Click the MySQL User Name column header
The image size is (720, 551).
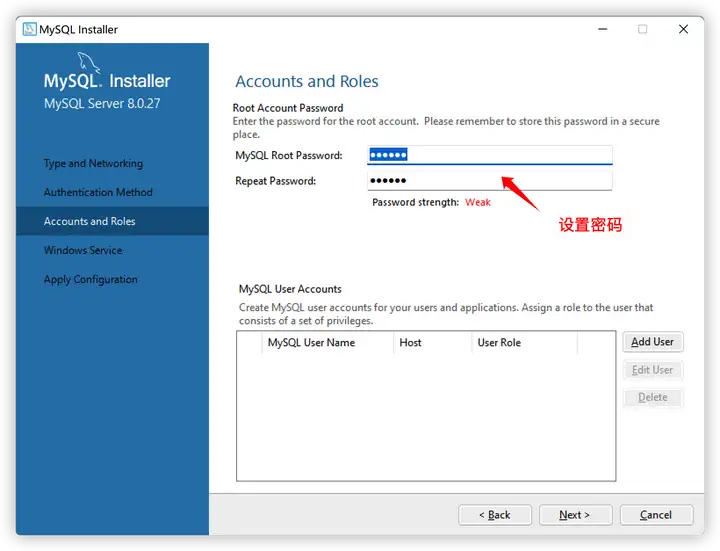[x=327, y=343]
